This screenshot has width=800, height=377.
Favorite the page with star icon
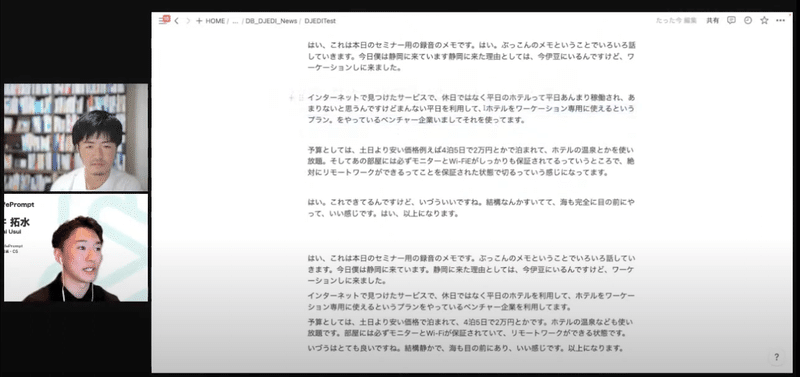pos(764,20)
